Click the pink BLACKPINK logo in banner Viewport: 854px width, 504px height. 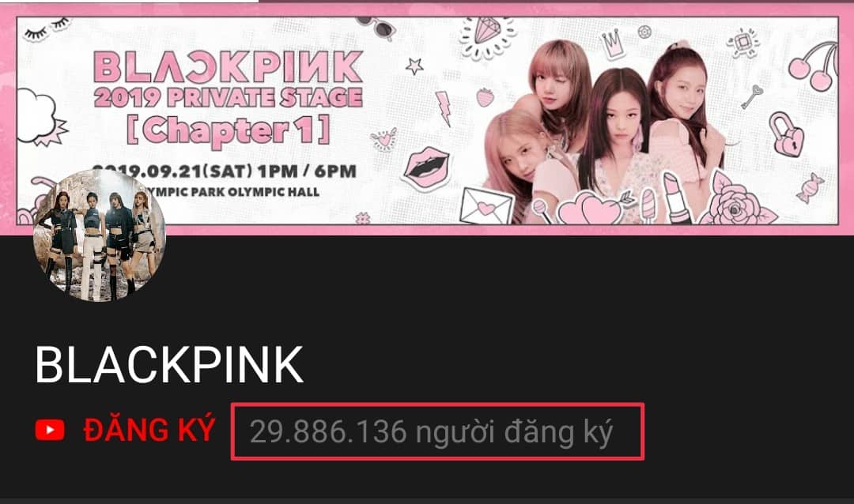click(229, 67)
